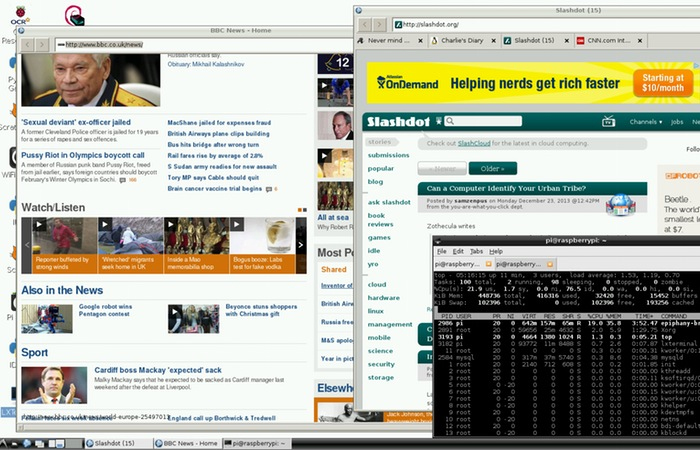The image size is (700, 450).
Task: Open 'Obituary: Mikhail Kalashnikov' link
Action: [x=206, y=64]
